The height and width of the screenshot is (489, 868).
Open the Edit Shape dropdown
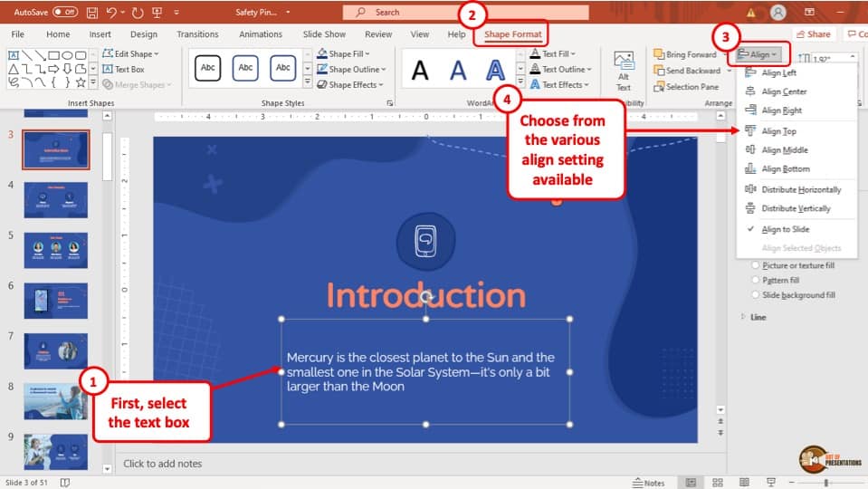click(x=130, y=53)
